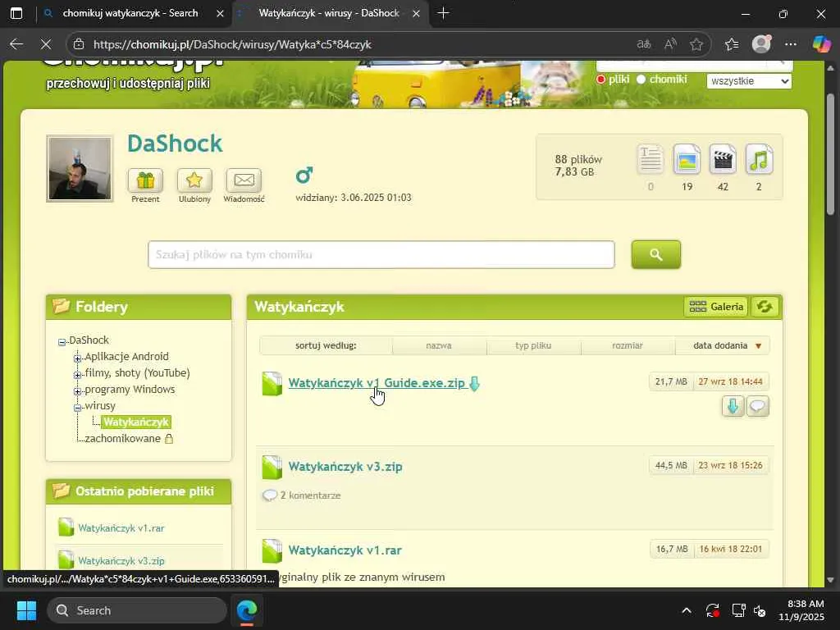Switch to Galeria view
This screenshot has width=840, height=630.
coord(715,307)
